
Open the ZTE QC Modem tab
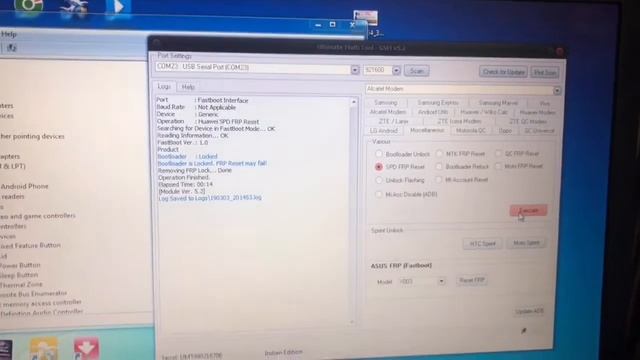tap(527, 122)
